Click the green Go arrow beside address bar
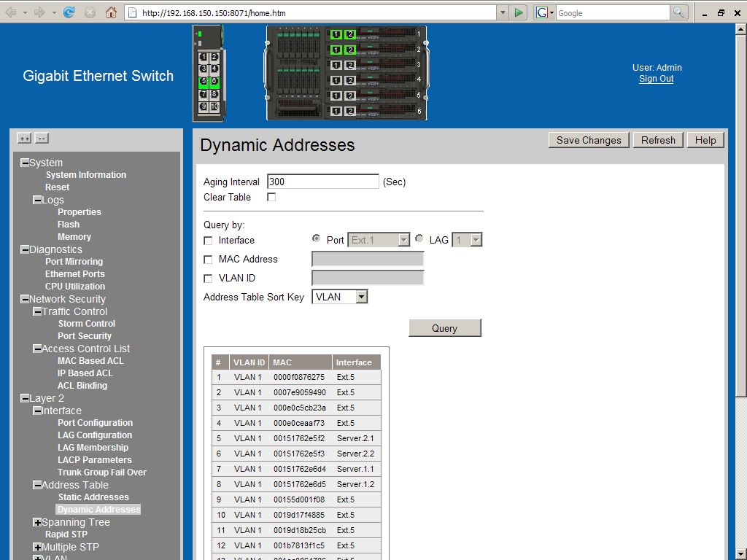The image size is (747, 560). point(518,12)
